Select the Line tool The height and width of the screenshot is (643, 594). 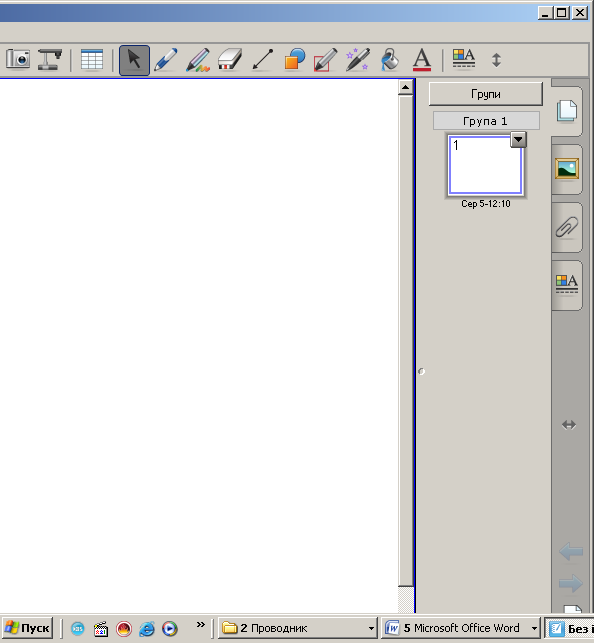pyautogui.click(x=262, y=60)
